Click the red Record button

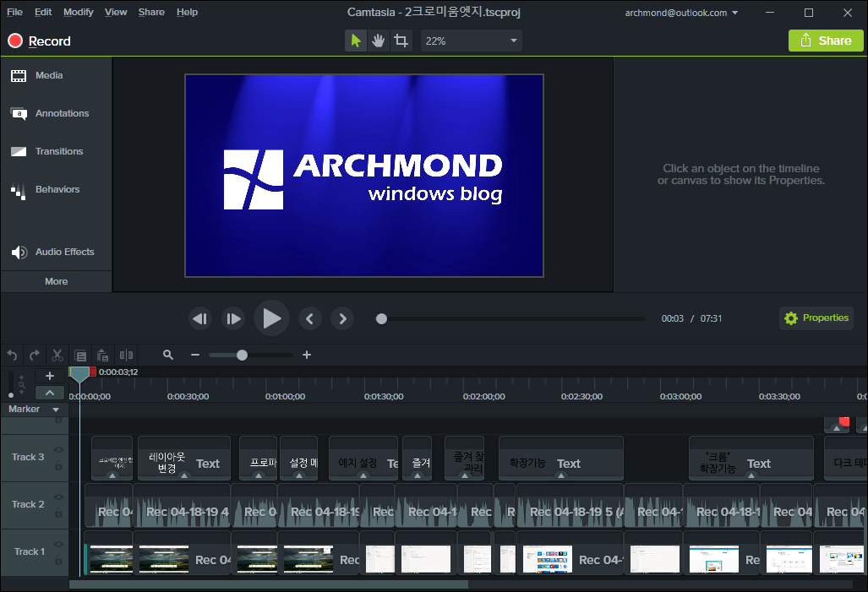pos(39,41)
